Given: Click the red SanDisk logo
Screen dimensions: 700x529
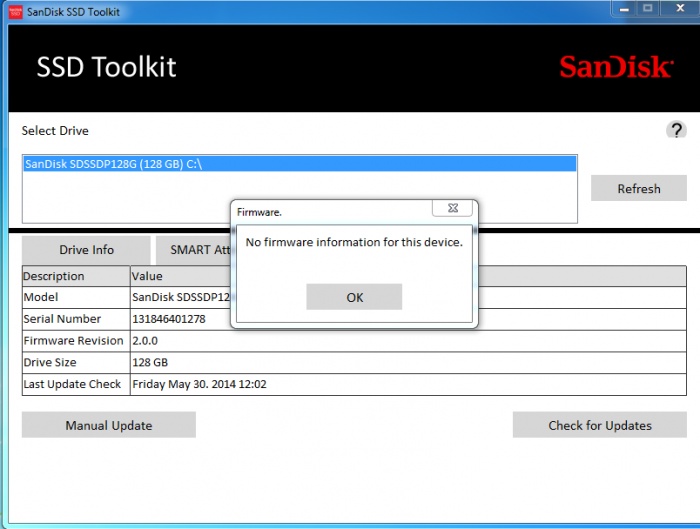Looking at the screenshot, I should (615, 67).
